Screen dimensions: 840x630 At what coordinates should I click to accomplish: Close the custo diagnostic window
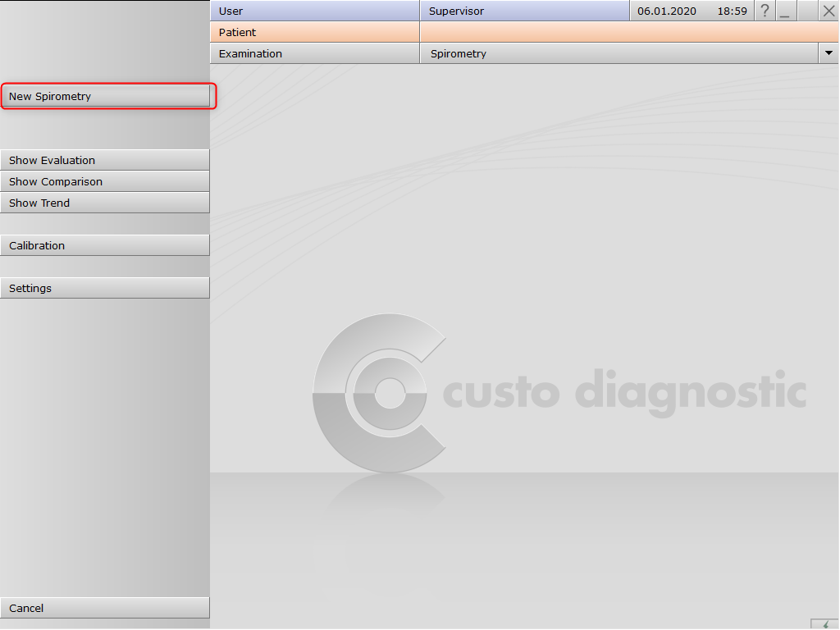pos(829,11)
